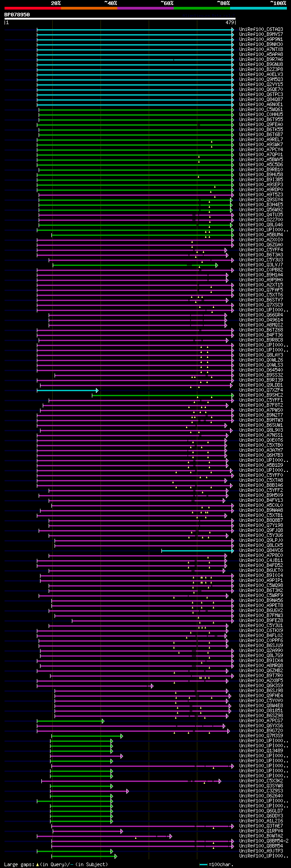Open hit UniRef100_B7FMW3

tap(261, 616)
